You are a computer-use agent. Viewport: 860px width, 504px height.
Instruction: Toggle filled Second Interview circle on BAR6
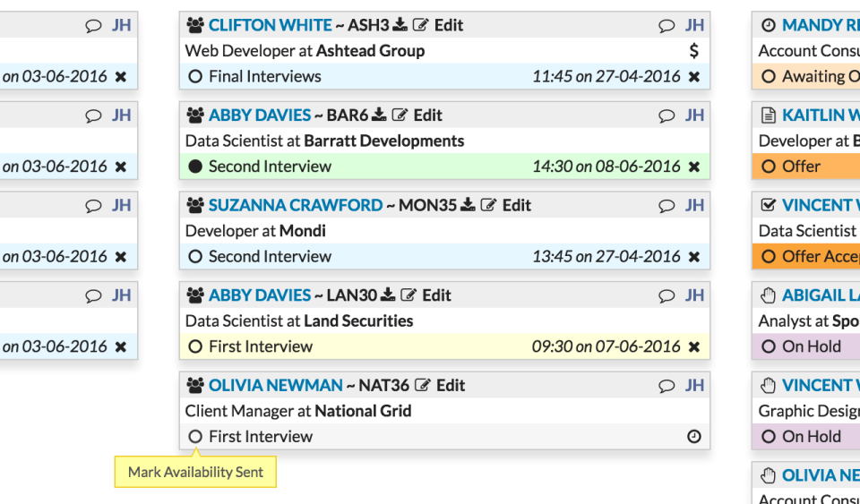195,167
